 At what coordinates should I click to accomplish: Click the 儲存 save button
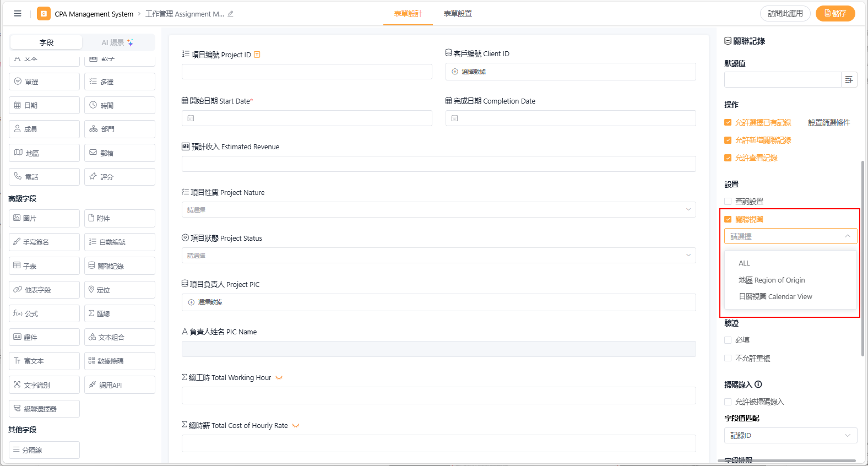835,14
